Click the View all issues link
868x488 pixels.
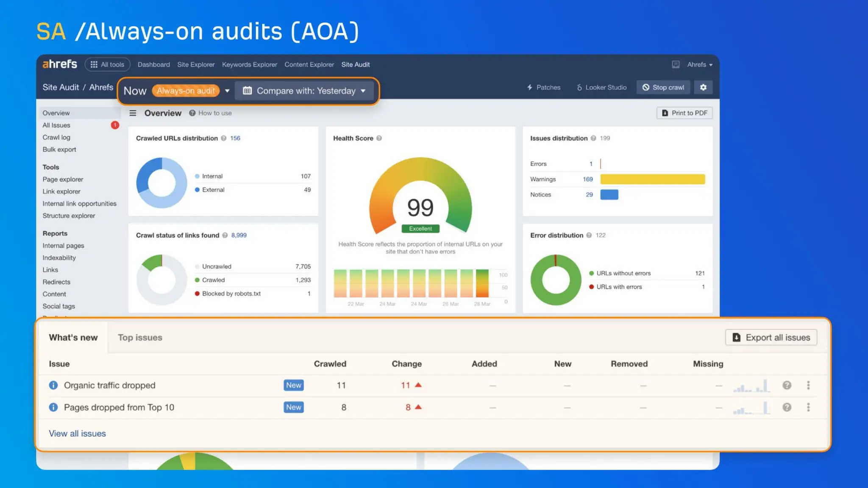(x=77, y=433)
